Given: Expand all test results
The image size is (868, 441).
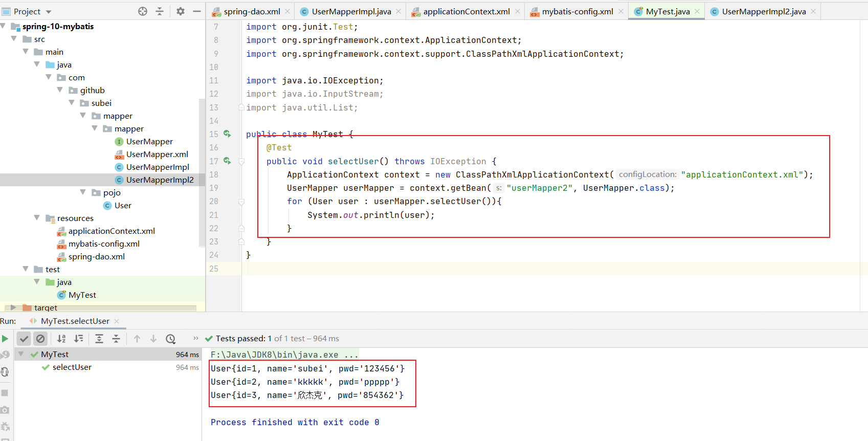Looking at the screenshot, I should 99,339.
